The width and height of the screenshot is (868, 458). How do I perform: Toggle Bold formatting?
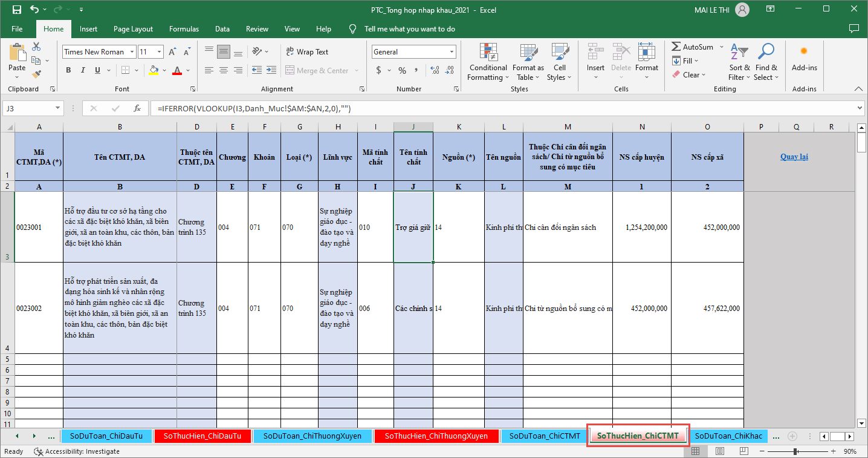pos(68,71)
